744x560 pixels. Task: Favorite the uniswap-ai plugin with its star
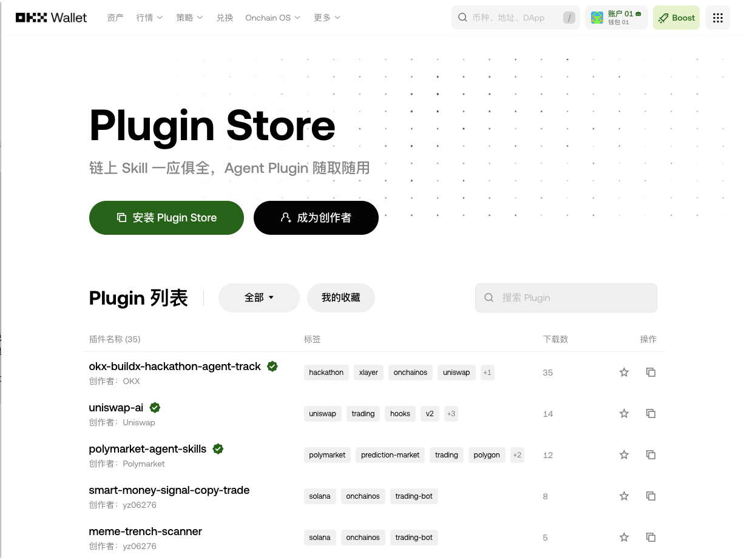(x=624, y=413)
